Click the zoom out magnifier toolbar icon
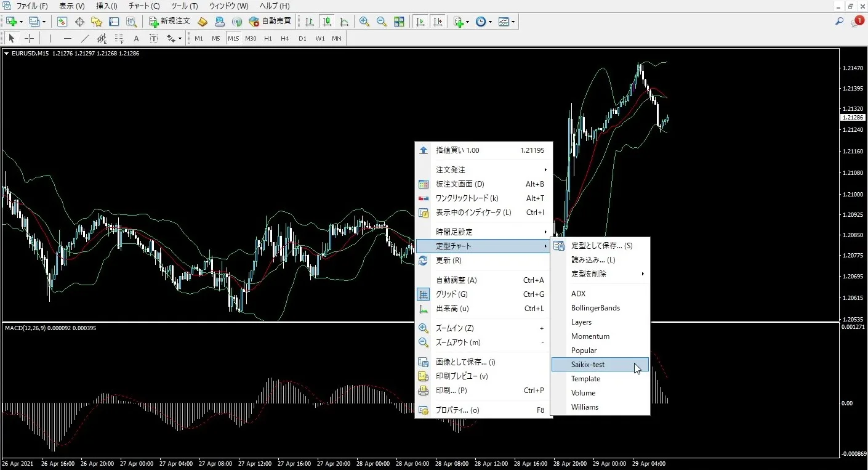This screenshot has width=868, height=470. [x=382, y=22]
